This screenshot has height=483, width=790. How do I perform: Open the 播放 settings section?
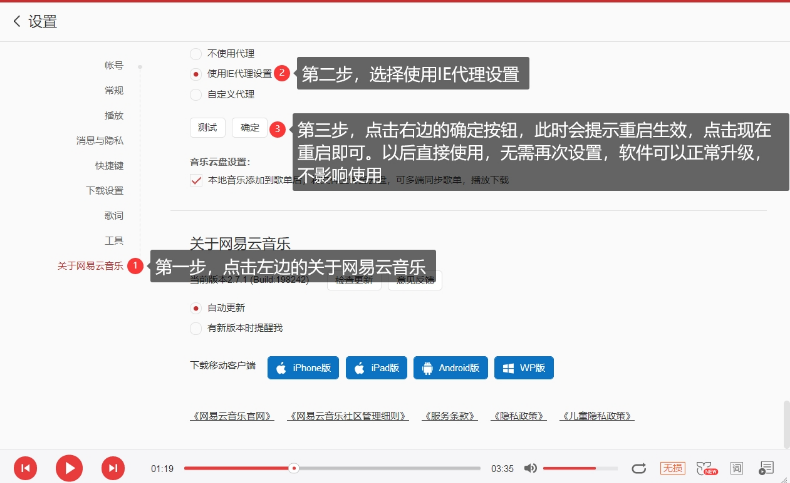pyautogui.click(x=114, y=115)
